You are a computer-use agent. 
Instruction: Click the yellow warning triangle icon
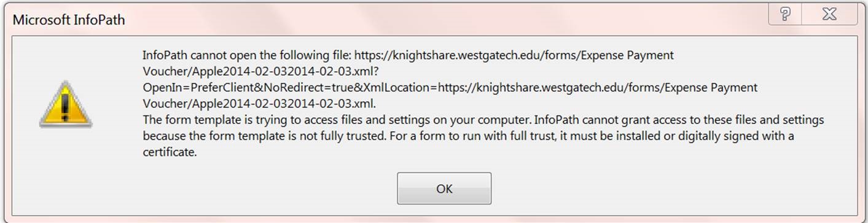(x=66, y=105)
